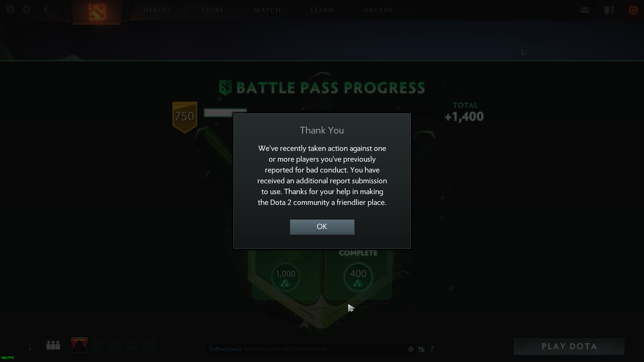Screen dimensions: 644x362
Task: Click OK in the Thank You dialog
Action: (322, 227)
